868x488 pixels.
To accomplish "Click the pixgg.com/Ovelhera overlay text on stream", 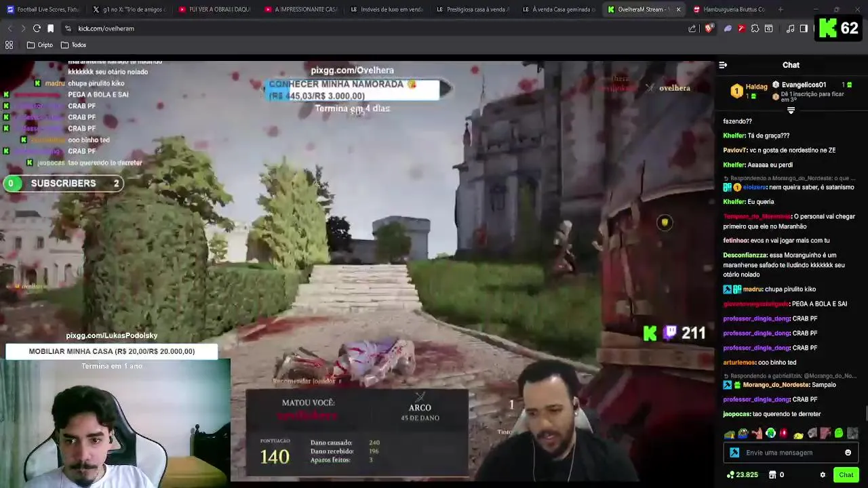I will click(x=352, y=70).
